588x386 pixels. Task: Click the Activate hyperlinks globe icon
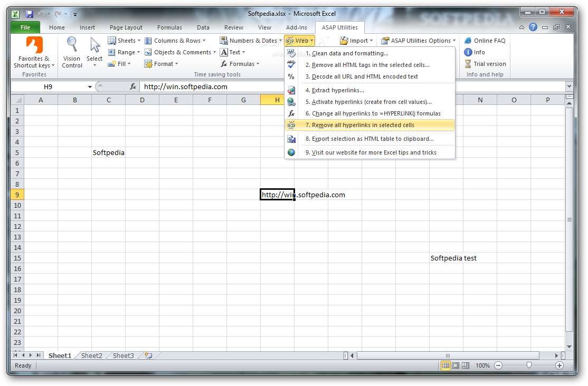[291, 102]
